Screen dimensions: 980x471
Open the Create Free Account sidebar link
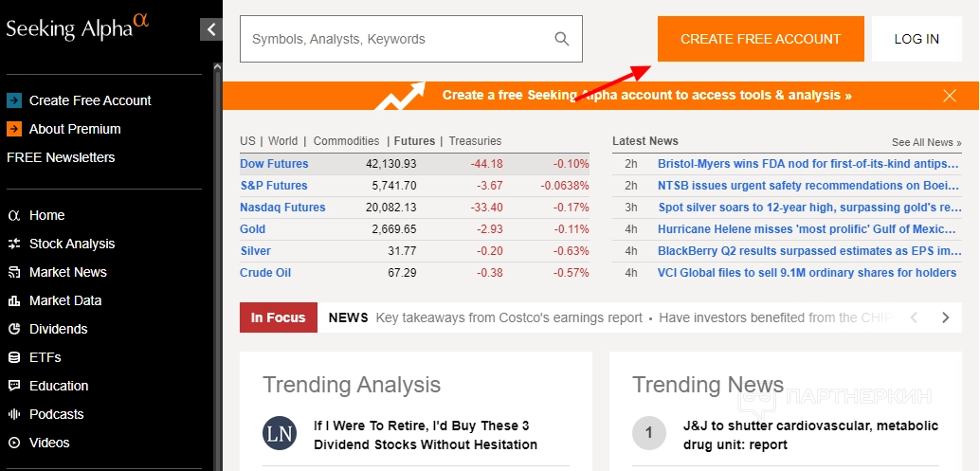tap(90, 100)
